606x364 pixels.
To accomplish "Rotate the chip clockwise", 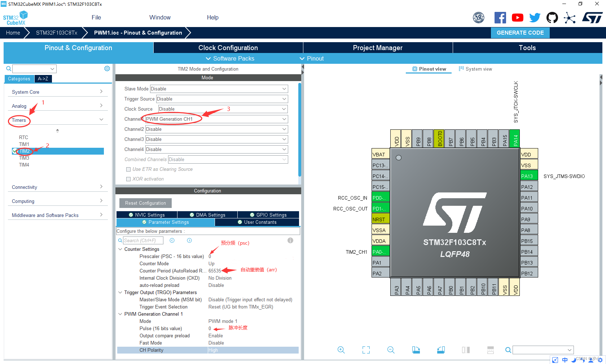I will 416,350.
